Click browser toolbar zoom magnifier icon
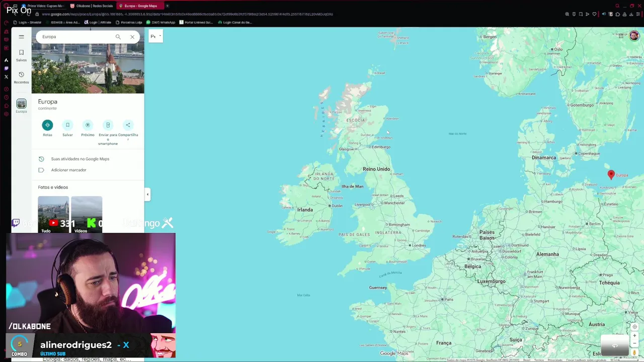644x362 pixels. point(567,14)
